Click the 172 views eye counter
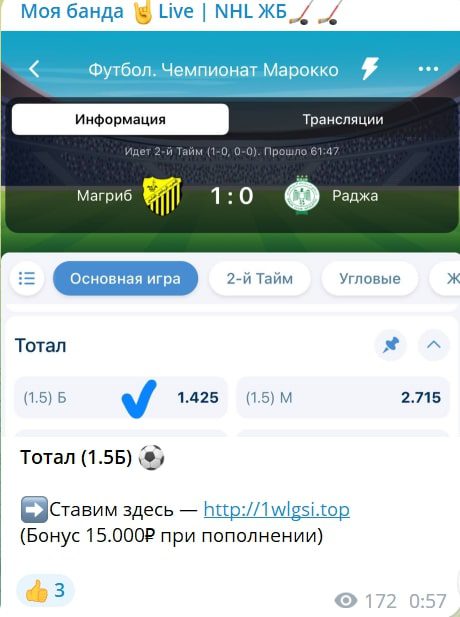 (366, 601)
